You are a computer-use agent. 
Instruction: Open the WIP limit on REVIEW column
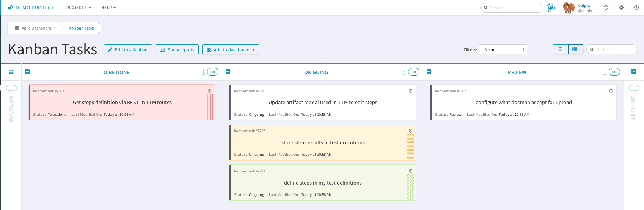click(x=614, y=72)
